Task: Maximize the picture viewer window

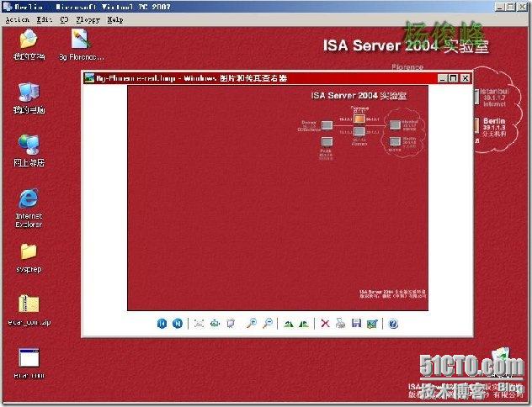Action: pos(454,78)
